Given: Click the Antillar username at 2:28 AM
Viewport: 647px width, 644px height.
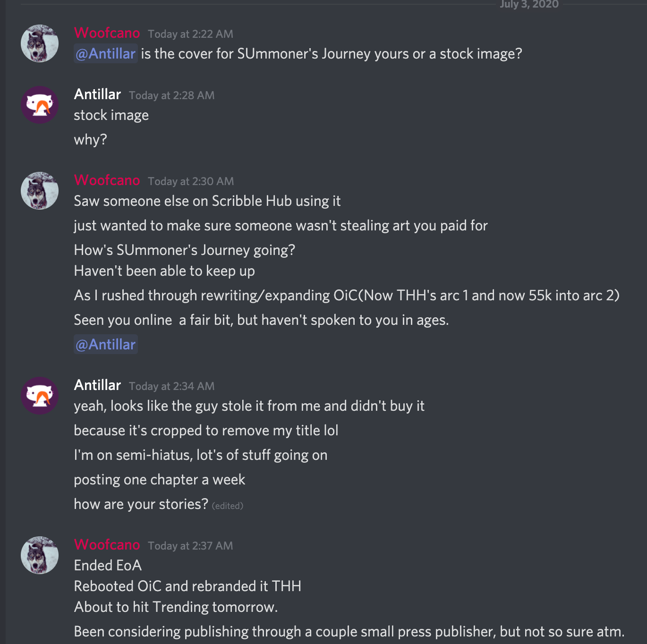Looking at the screenshot, I should [x=97, y=94].
